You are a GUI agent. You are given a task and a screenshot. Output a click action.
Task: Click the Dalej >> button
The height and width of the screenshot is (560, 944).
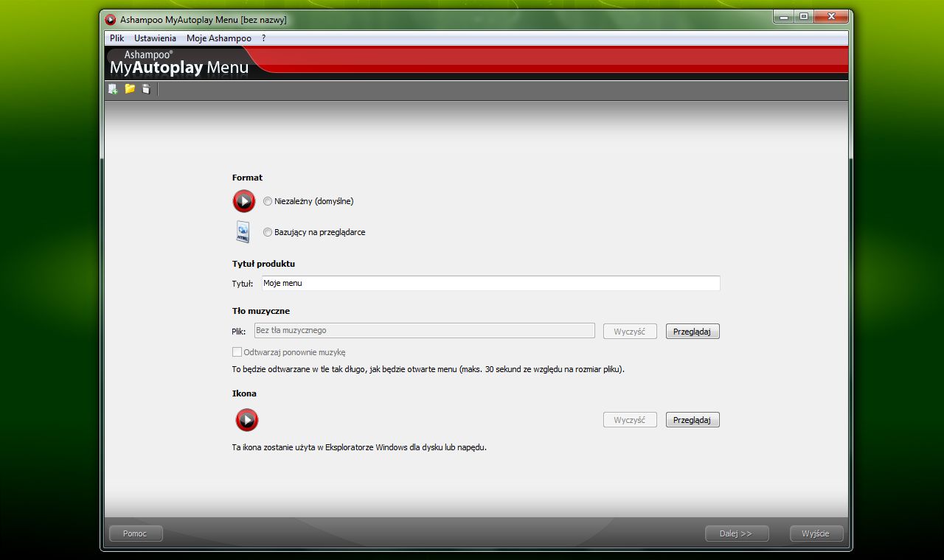736,533
